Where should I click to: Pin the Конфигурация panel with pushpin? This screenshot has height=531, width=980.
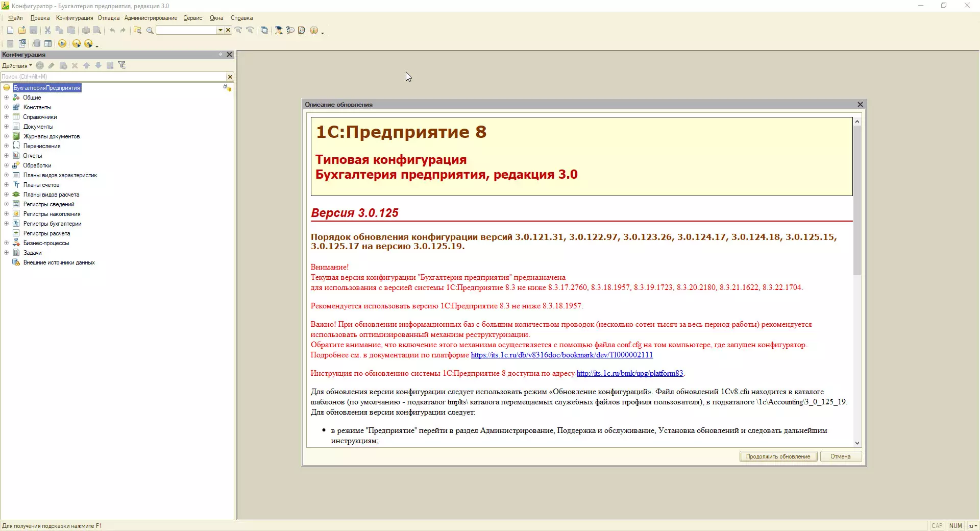click(220, 54)
